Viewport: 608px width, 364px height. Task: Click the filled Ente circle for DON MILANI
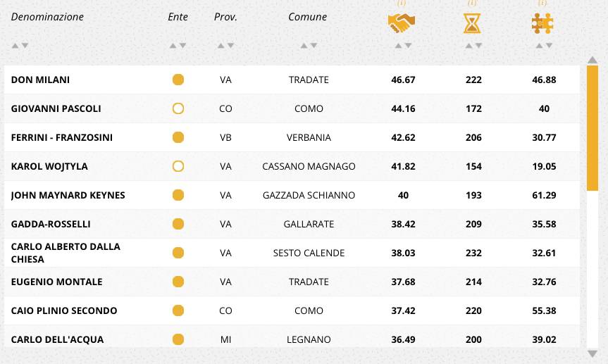pyautogui.click(x=178, y=80)
